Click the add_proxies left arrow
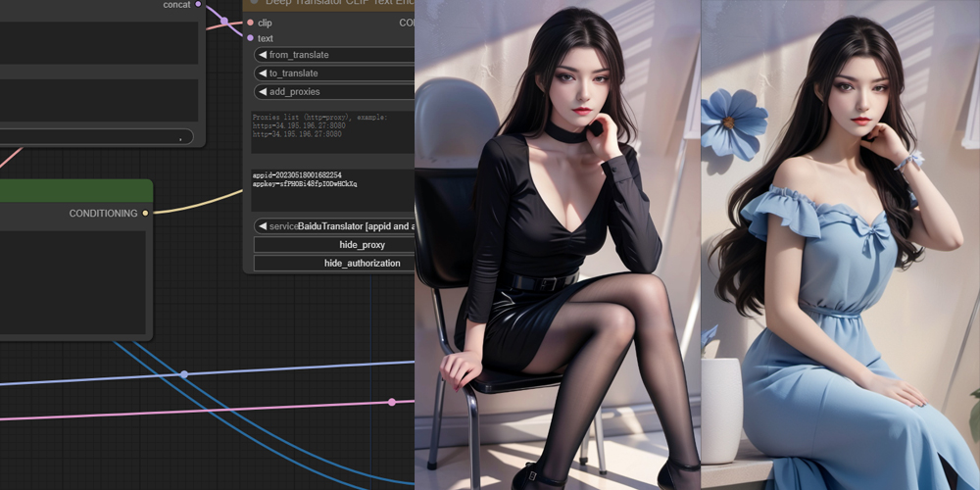 click(x=263, y=92)
